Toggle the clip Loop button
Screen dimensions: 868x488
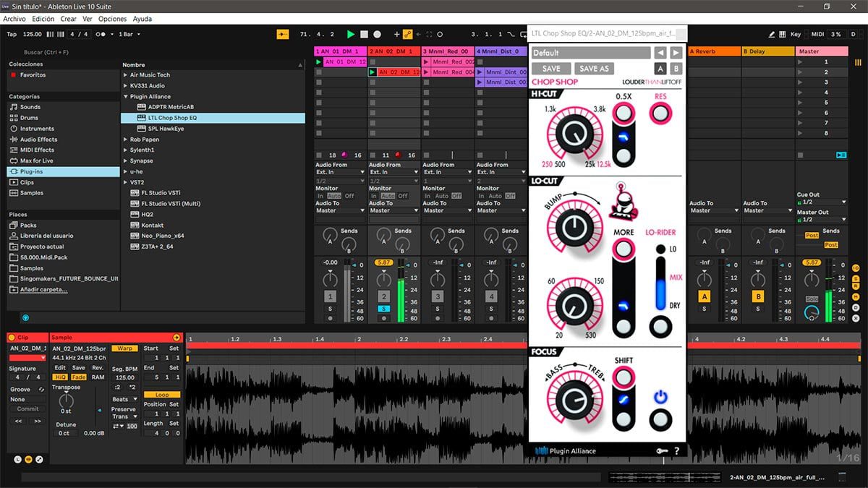[162, 395]
